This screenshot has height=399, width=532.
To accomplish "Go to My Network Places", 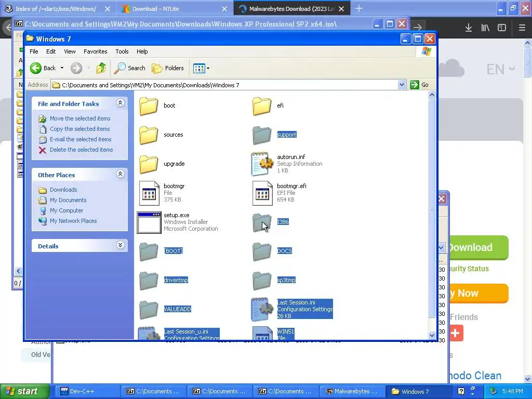I will pos(73,221).
